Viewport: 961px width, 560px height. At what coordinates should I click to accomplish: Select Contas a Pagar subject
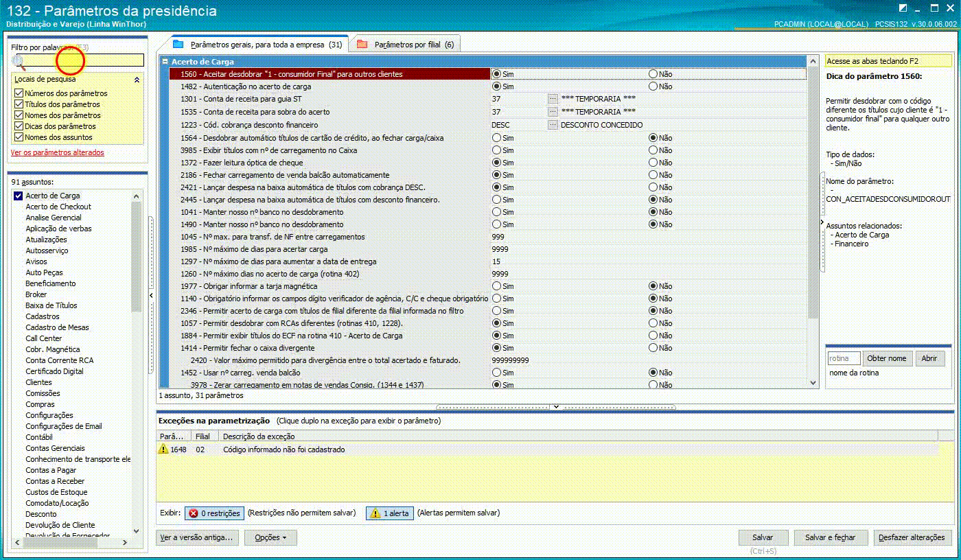point(51,470)
